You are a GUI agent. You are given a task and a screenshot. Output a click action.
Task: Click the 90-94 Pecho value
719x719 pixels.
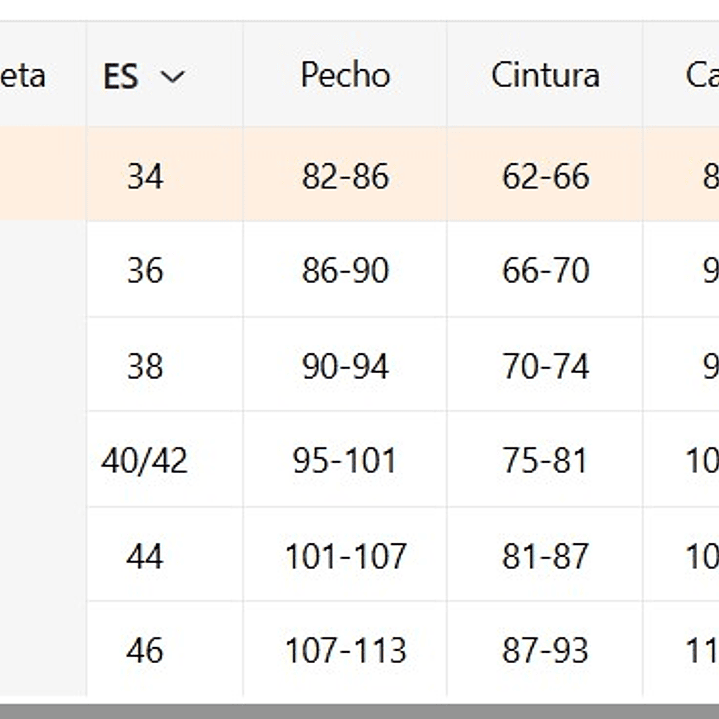(x=345, y=366)
